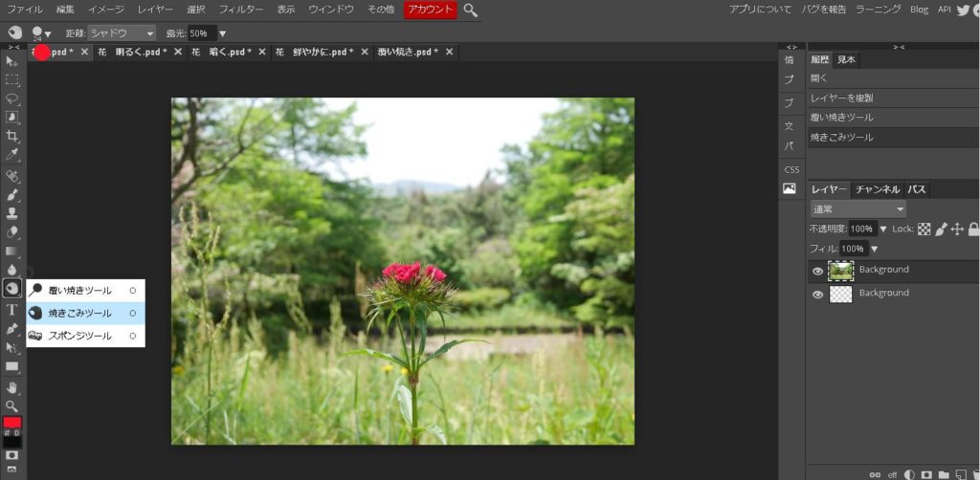Toggle lock transparent pixels checkerboard icon

[924, 229]
